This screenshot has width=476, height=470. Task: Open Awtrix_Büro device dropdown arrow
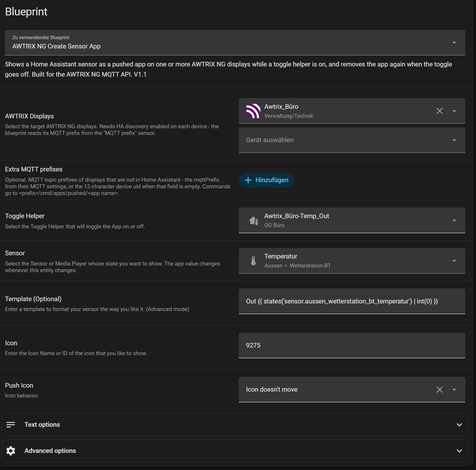pyautogui.click(x=454, y=111)
